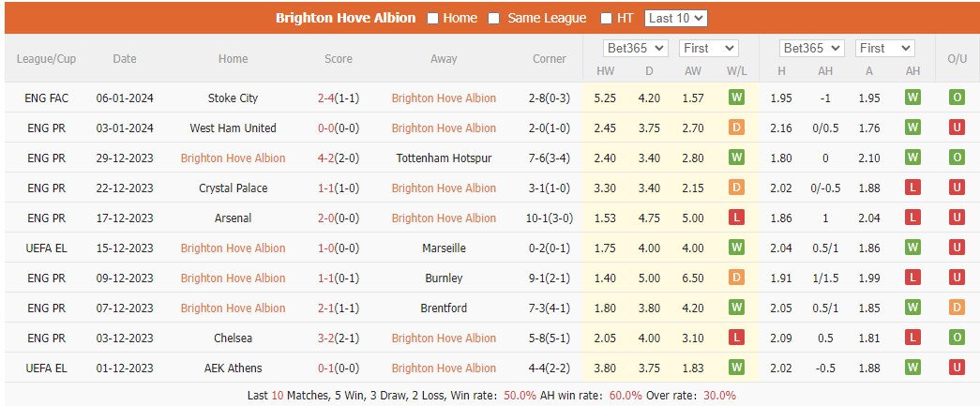Viewport: 980px width, 406px height.
Task: Click green W handicap badge in Marseille row
Action: coord(912,248)
